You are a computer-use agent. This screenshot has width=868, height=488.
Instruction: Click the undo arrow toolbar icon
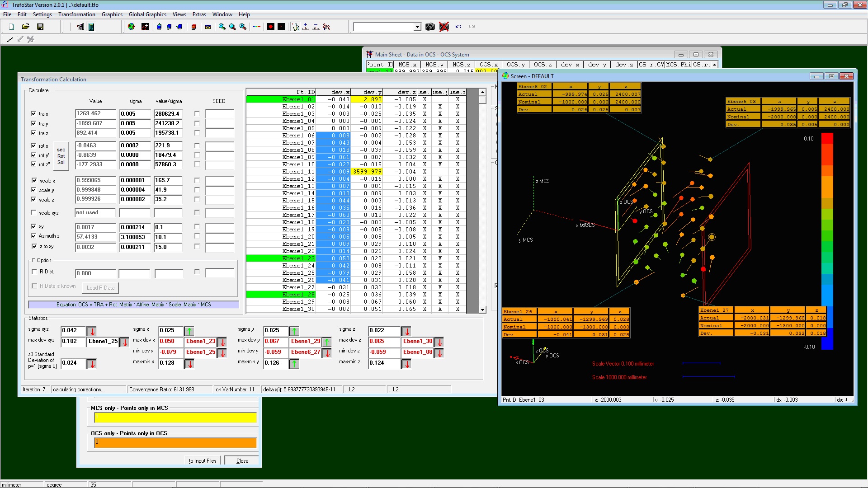[458, 27]
